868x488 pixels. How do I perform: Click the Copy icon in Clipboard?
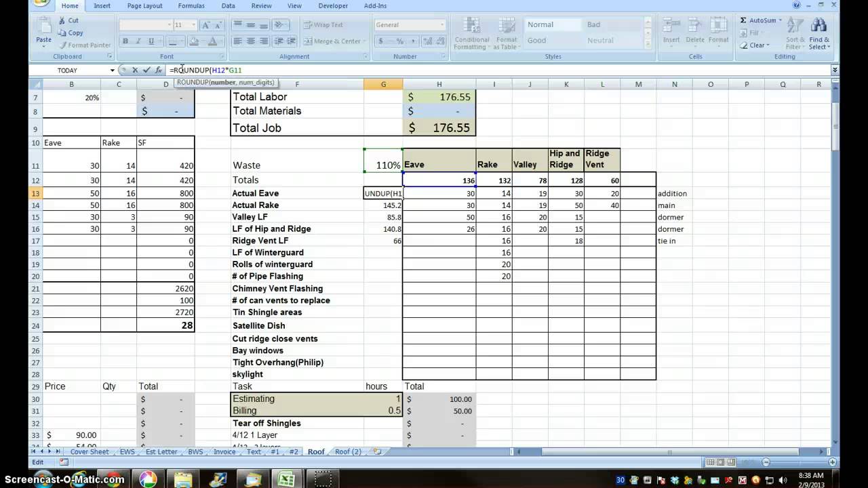click(61, 33)
